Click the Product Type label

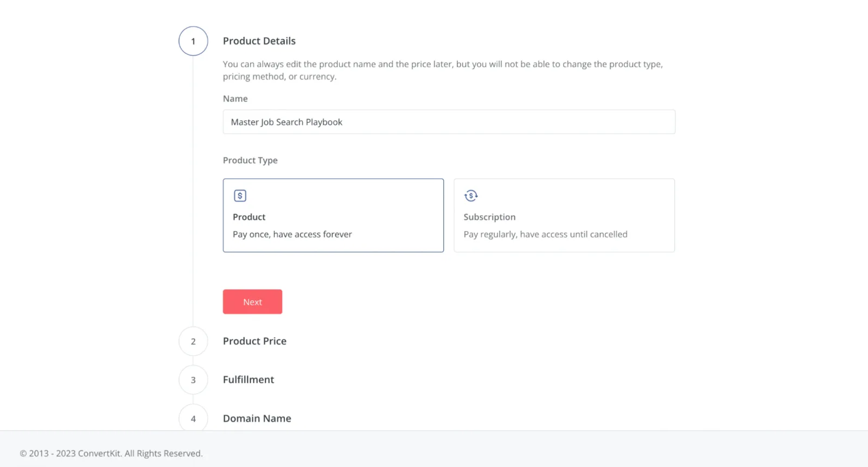point(250,160)
